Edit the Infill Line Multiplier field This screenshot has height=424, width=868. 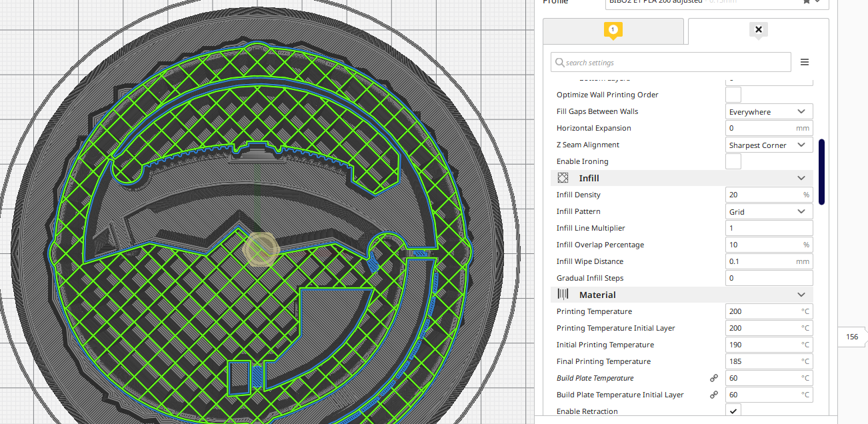(x=769, y=228)
